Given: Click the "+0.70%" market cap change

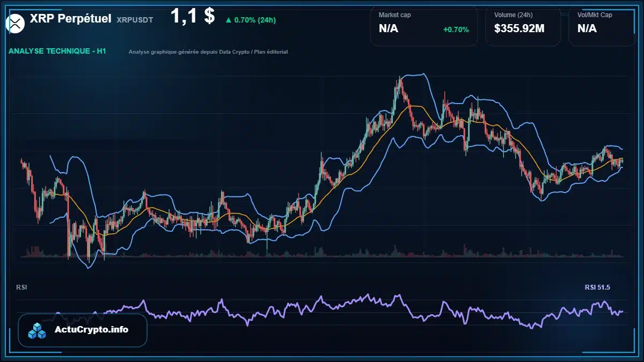Looking at the screenshot, I should click(x=456, y=29).
